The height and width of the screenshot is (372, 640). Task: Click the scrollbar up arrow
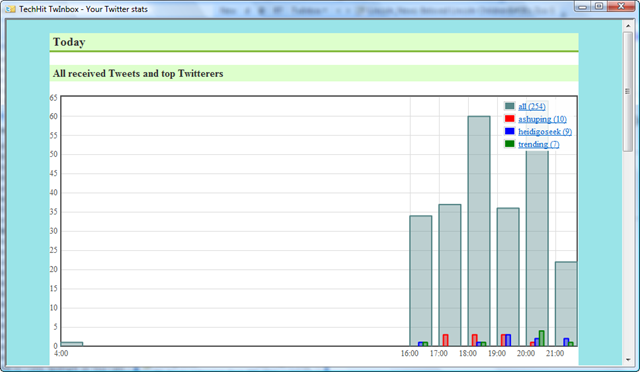tap(628, 26)
